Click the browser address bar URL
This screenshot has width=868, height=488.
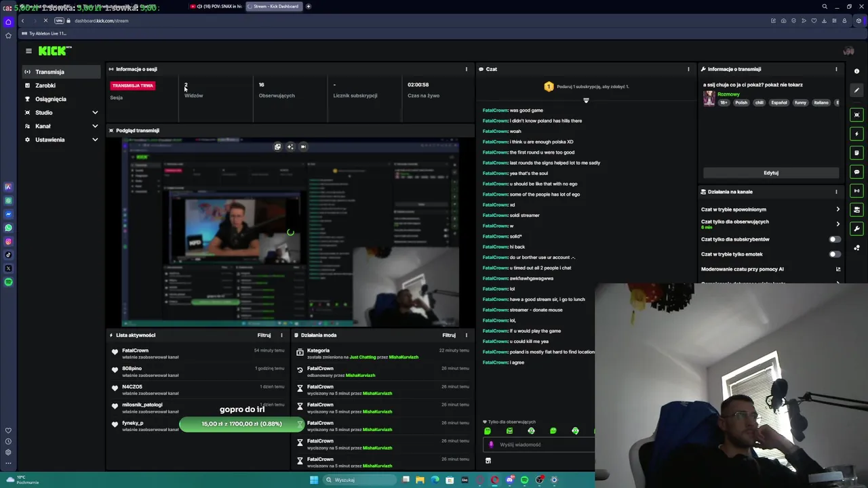pos(101,20)
